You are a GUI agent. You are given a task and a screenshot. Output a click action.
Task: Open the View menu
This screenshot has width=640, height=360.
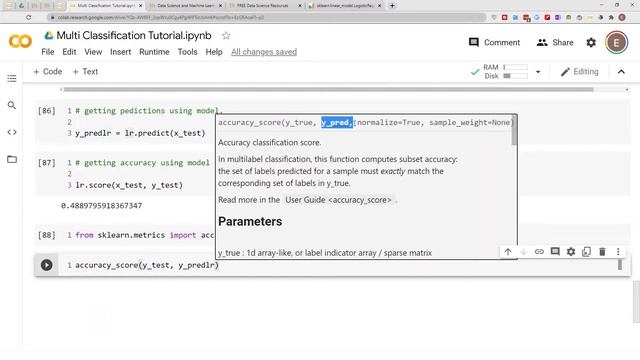click(93, 52)
